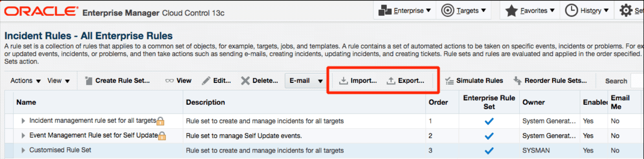
Task: Open the Favorites menu
Action: [x=530, y=11]
